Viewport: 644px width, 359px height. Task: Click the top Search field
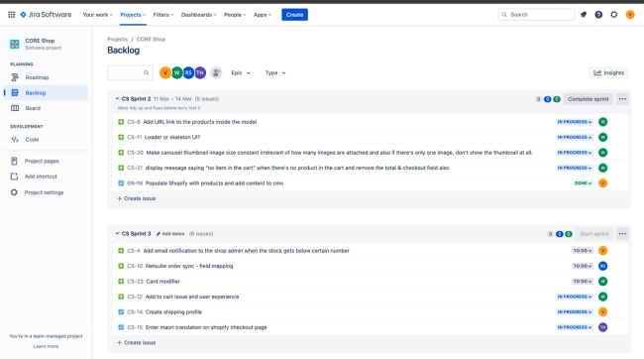click(x=536, y=15)
